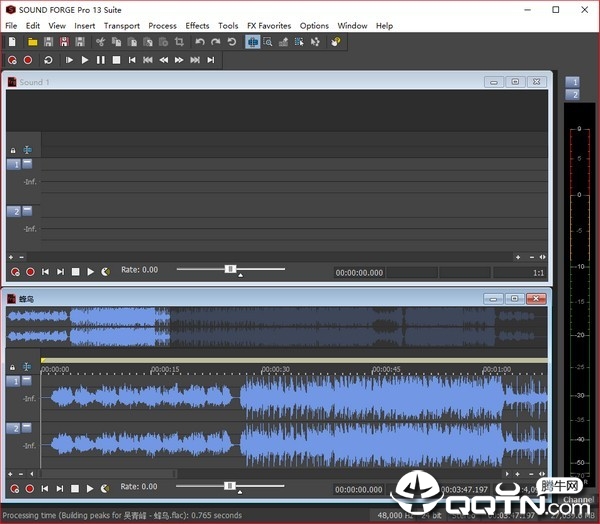This screenshot has height=524, width=600.
Task: Click Play All in main transport
Action: pyautogui.click(x=69, y=60)
